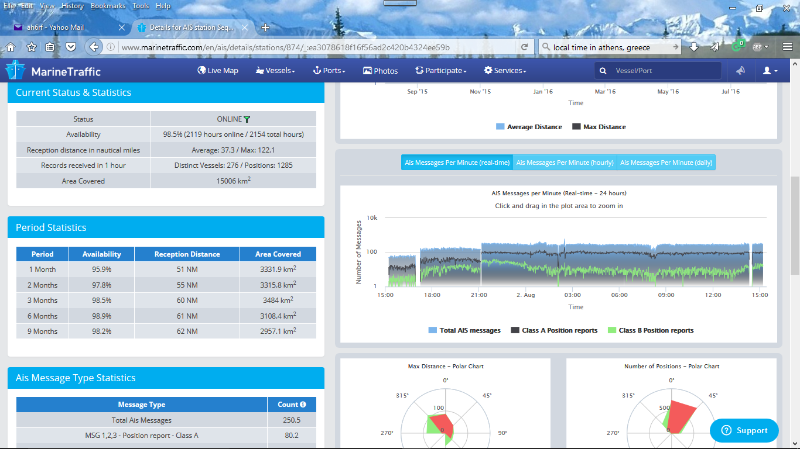
Task: Switch to AIS Messages Per Minute (hourly) tab
Action: point(563,162)
